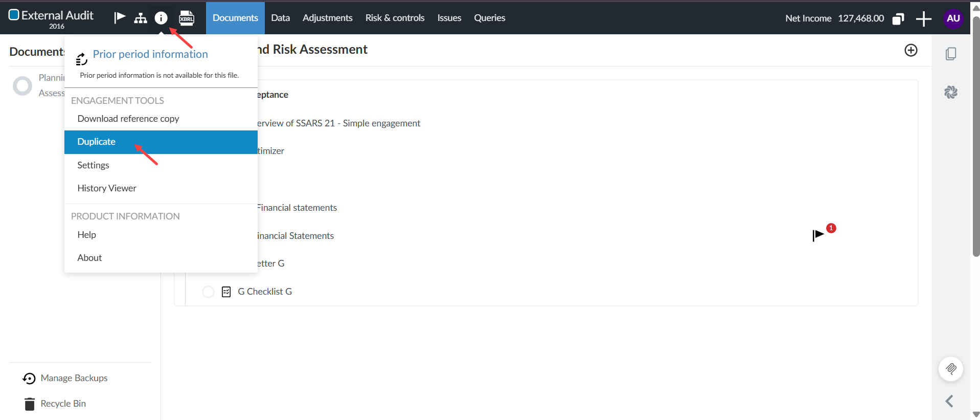Click the Prior period information icon

tap(82, 59)
